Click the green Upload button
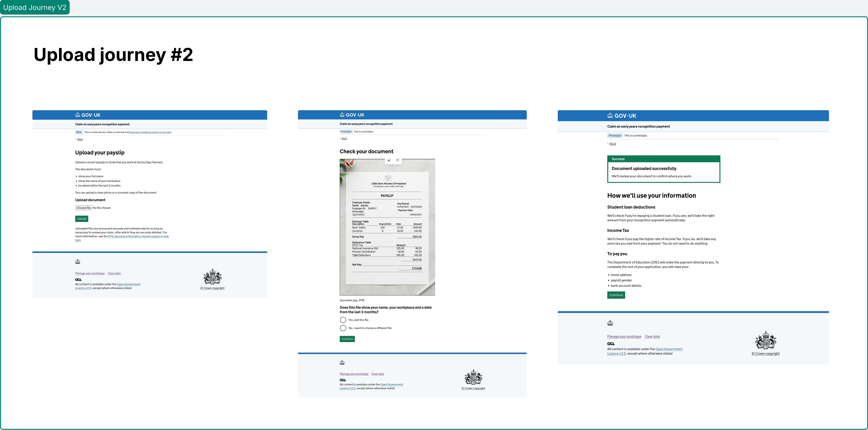Image resolution: width=868 pixels, height=430 pixels. coord(82,219)
